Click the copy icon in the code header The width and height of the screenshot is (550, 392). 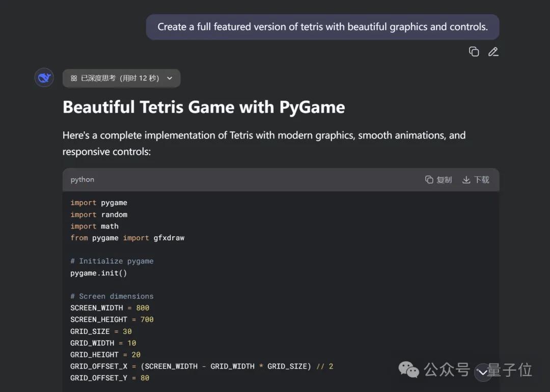click(429, 180)
